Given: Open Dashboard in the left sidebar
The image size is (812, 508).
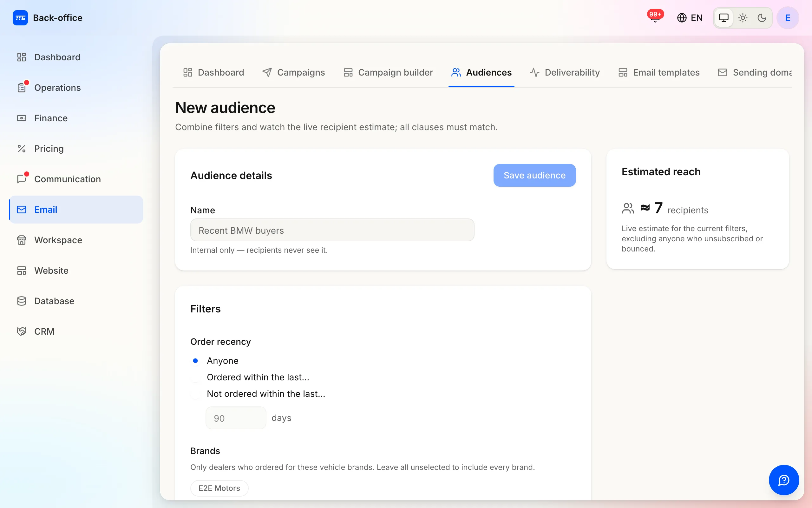Looking at the screenshot, I should coord(76,57).
